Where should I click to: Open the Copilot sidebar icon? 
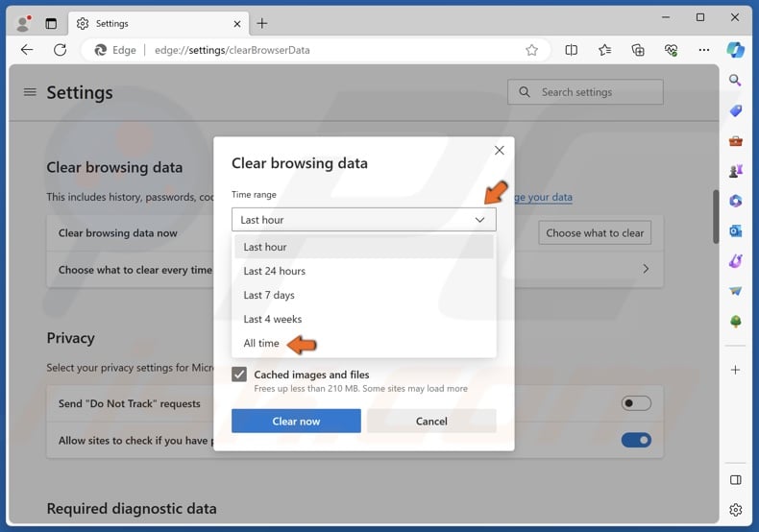coord(735,50)
